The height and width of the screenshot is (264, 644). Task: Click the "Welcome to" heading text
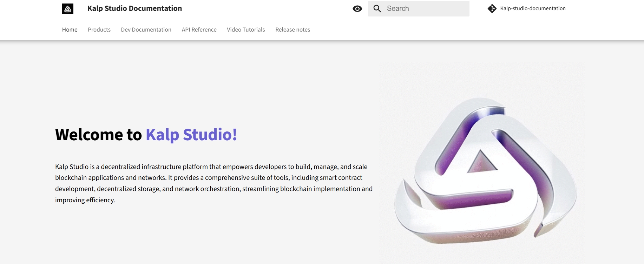click(x=98, y=135)
